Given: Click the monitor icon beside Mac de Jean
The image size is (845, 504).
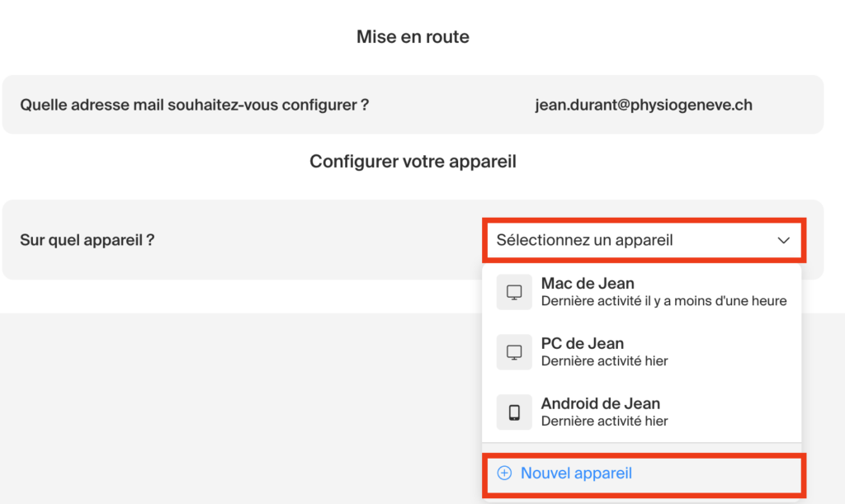Looking at the screenshot, I should coord(514,292).
